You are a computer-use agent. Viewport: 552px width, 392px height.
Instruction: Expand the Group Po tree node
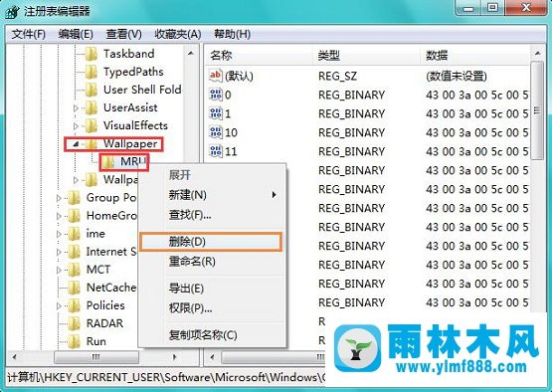coord(59,198)
